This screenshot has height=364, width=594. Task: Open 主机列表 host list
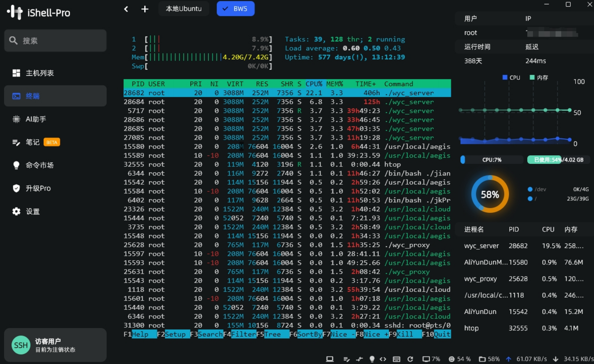tap(40, 73)
